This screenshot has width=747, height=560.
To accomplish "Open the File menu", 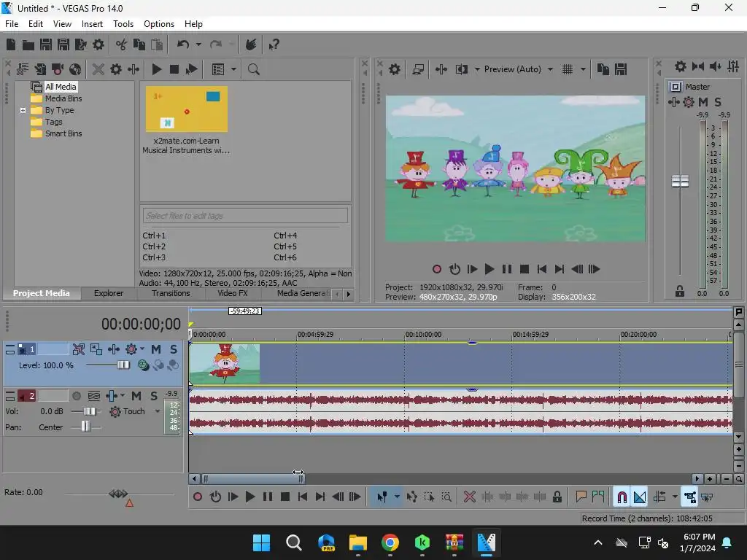I will (12, 24).
